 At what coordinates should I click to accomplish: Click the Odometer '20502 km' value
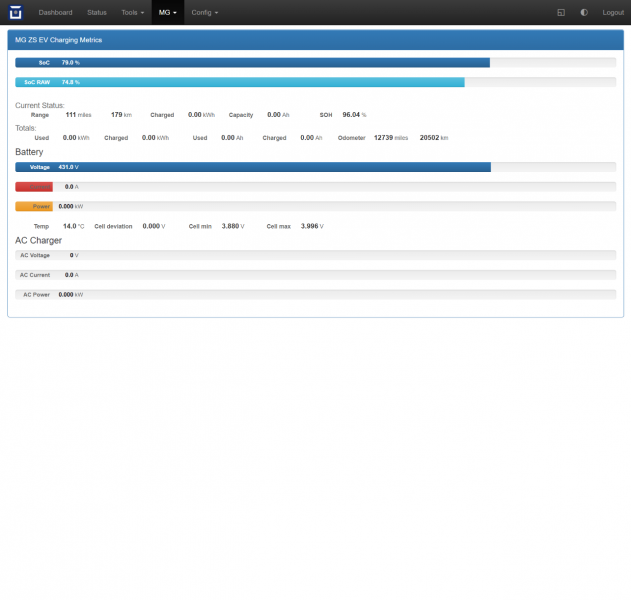tap(434, 138)
